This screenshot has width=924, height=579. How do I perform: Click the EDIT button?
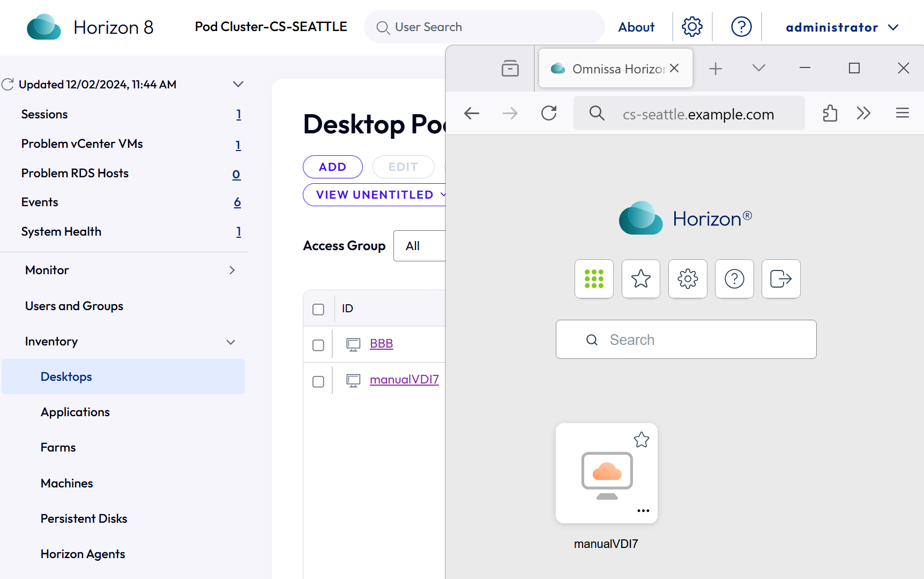403,167
